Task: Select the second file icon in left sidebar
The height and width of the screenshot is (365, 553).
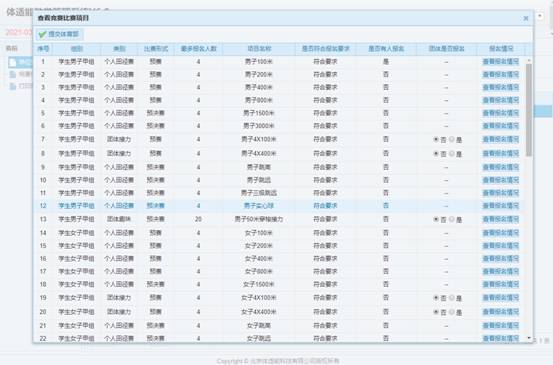Action: tap(13, 74)
